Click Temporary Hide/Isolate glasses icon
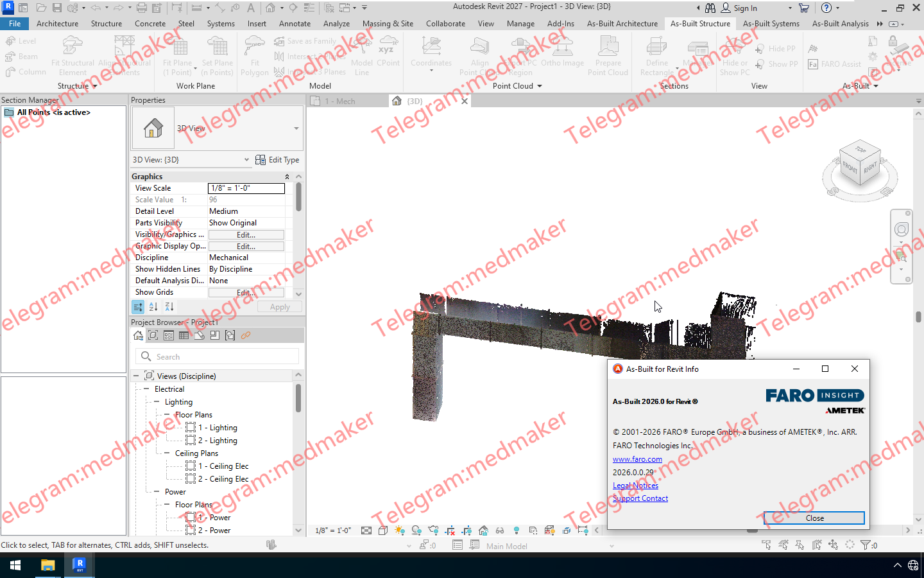This screenshot has height=578, width=924. [500, 530]
